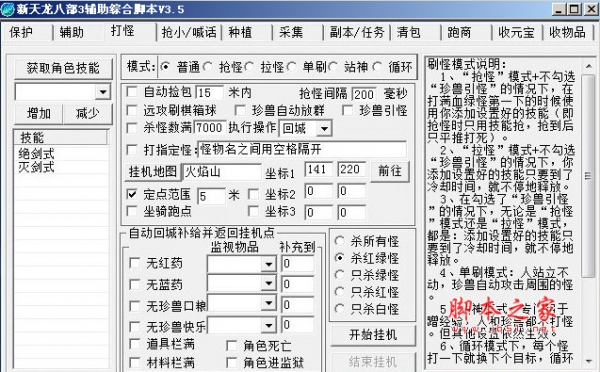Expand the skill selection dropdown
The height and width of the screenshot is (372, 600).
(103, 92)
